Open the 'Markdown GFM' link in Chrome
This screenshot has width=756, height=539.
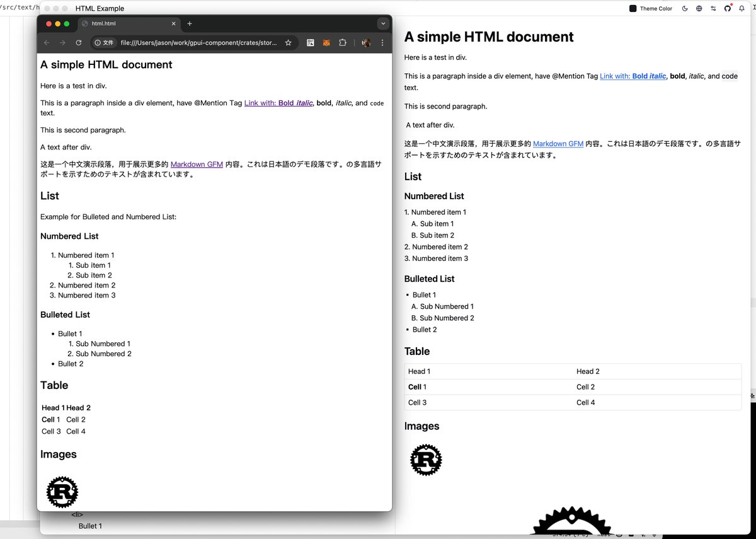coord(197,165)
